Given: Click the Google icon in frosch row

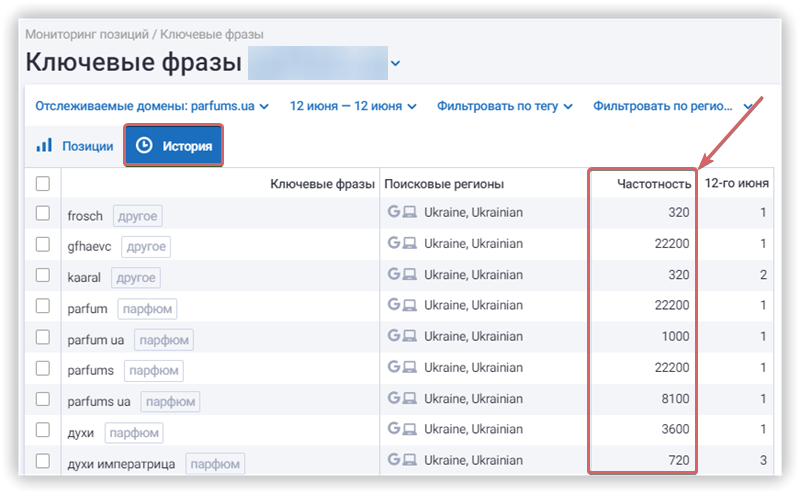Looking at the screenshot, I should pyautogui.click(x=393, y=211).
